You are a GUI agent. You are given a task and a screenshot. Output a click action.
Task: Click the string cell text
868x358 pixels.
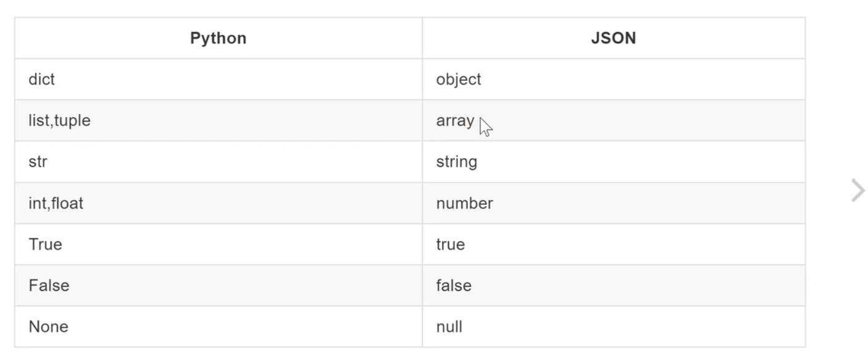[x=456, y=162]
